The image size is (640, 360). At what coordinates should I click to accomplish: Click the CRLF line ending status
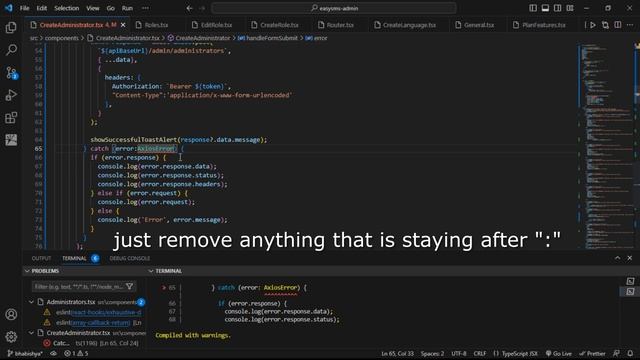point(480,353)
